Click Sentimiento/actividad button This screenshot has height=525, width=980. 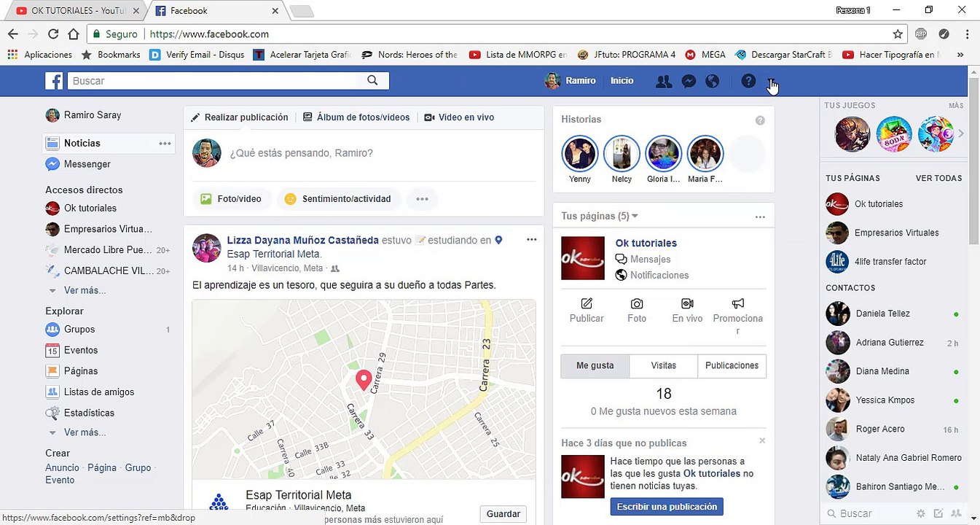tap(338, 199)
